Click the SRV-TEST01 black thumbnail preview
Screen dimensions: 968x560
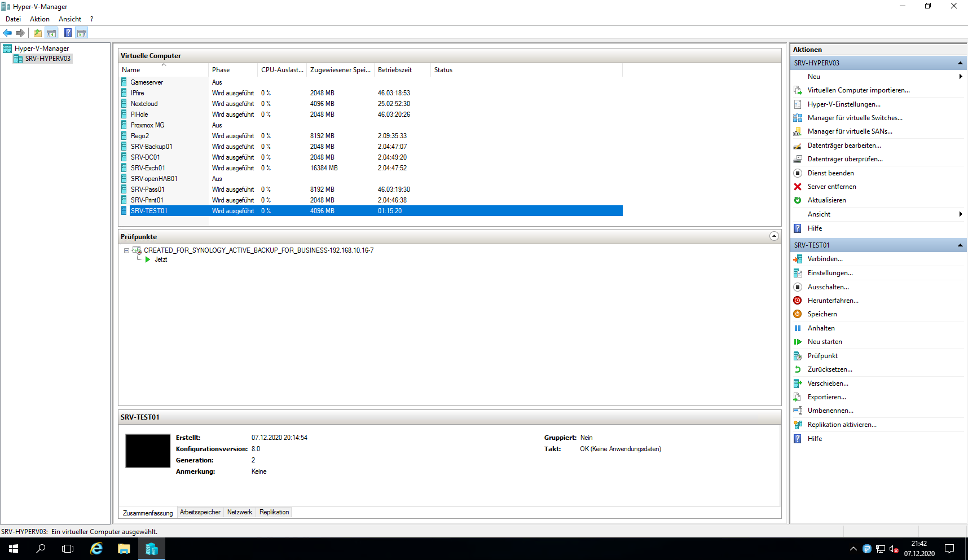click(x=148, y=451)
